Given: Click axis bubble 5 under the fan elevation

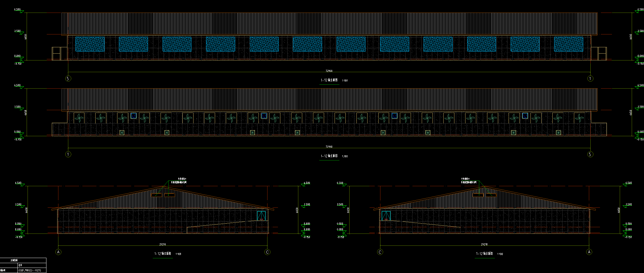Looking at the screenshot, I should (590, 154).
